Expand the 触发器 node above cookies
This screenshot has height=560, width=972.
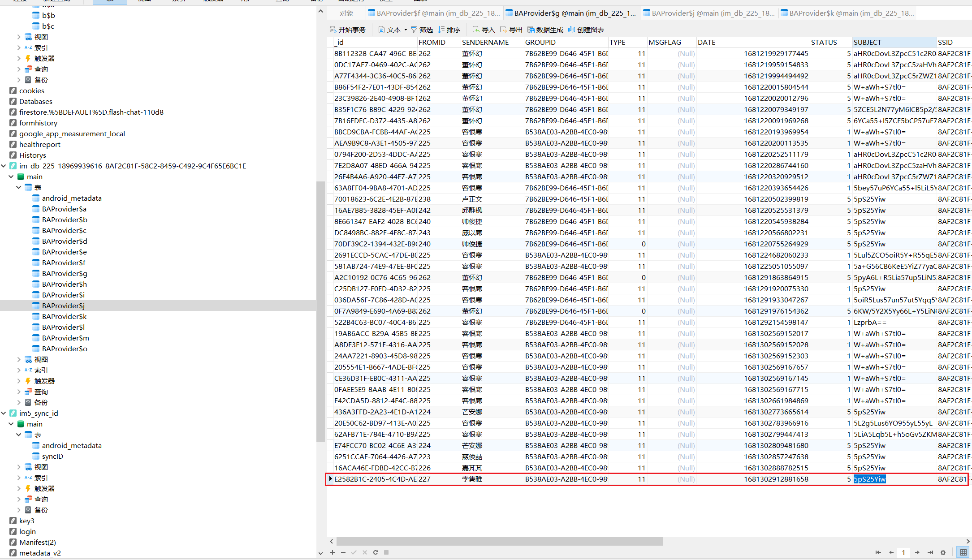pyautogui.click(x=19, y=58)
